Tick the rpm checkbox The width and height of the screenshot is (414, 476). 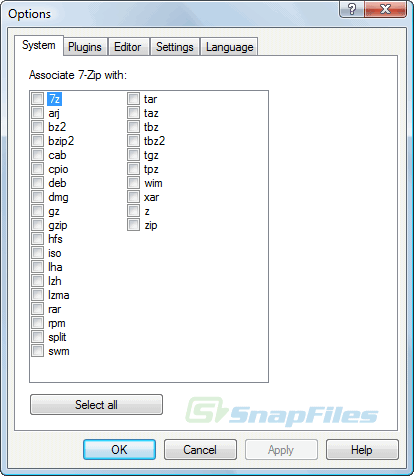[37, 323]
